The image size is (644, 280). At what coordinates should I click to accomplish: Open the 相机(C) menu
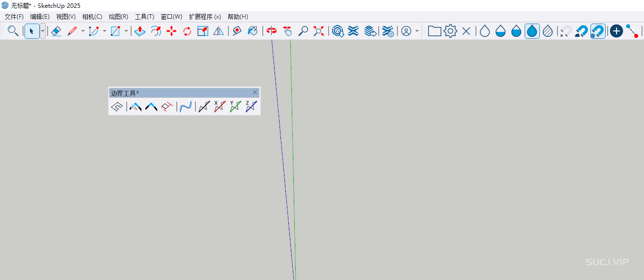(x=92, y=17)
